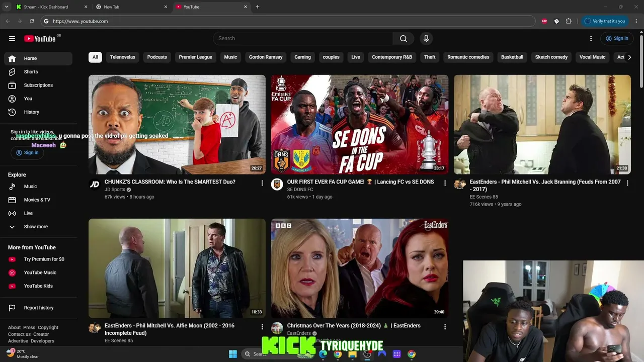Screen dimensions: 644x362
Task: Open the YouTube guide hamburger menu
Action: point(12,39)
